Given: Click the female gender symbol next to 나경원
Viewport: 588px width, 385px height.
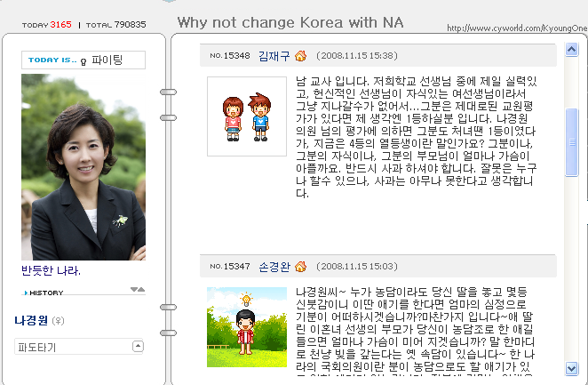Looking at the screenshot, I should pos(58,321).
